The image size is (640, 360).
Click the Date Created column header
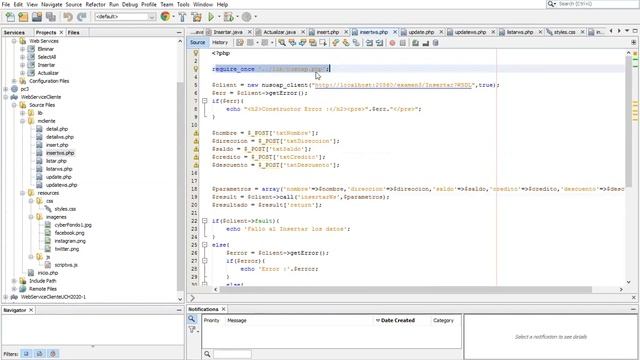pyautogui.click(x=402, y=320)
